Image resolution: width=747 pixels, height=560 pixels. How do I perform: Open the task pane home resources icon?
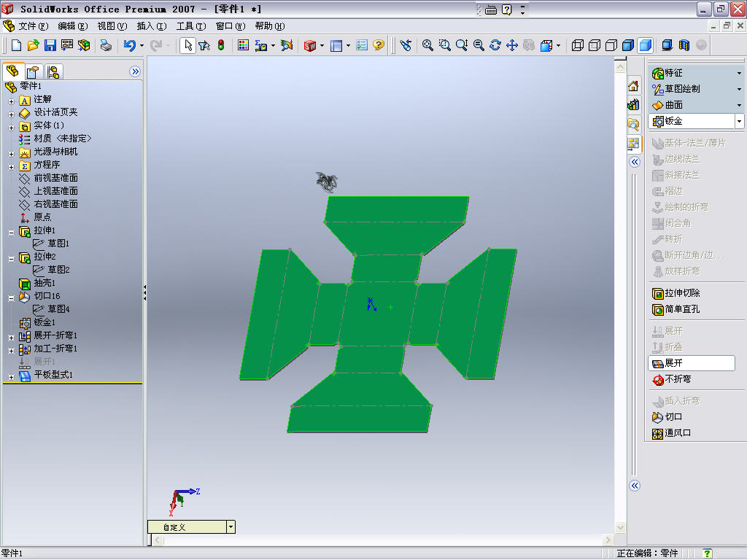[634, 86]
